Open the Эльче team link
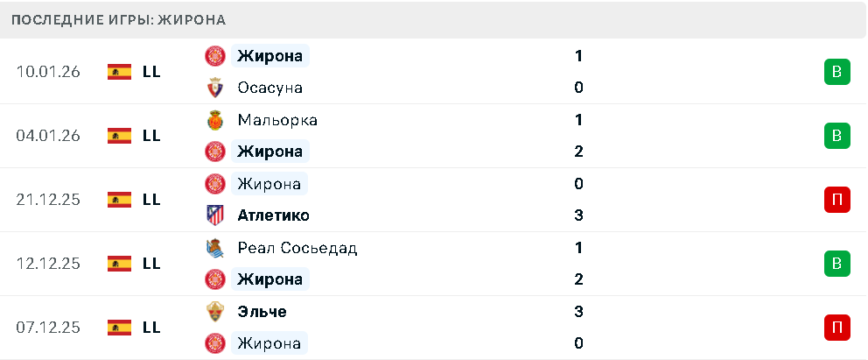 [262, 312]
